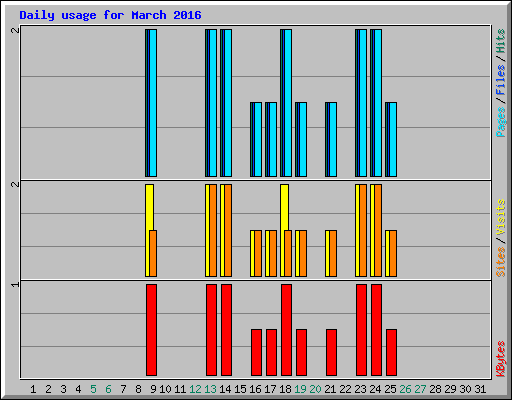Select weekend day 13 on the x-axis
This screenshot has height=400, width=512.
pyautogui.click(x=210, y=389)
